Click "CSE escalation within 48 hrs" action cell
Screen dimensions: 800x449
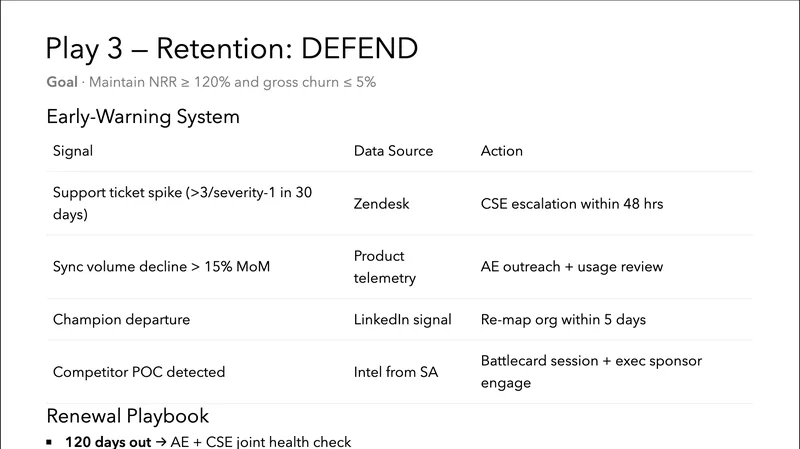click(x=572, y=204)
